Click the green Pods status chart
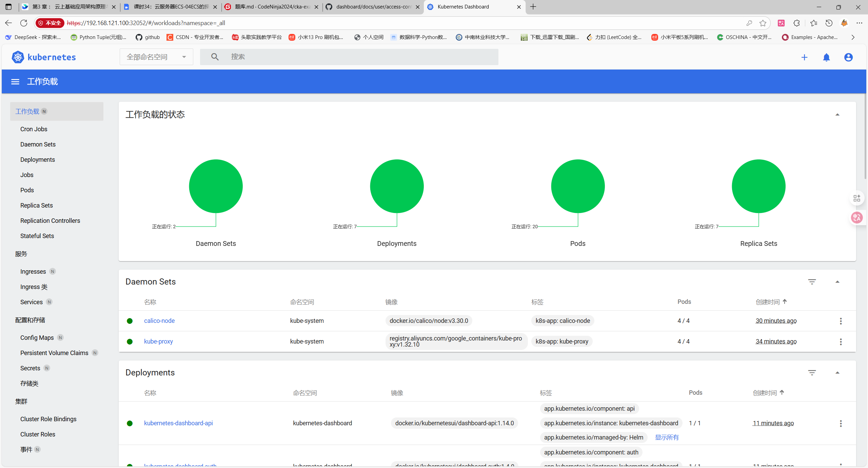 point(578,186)
